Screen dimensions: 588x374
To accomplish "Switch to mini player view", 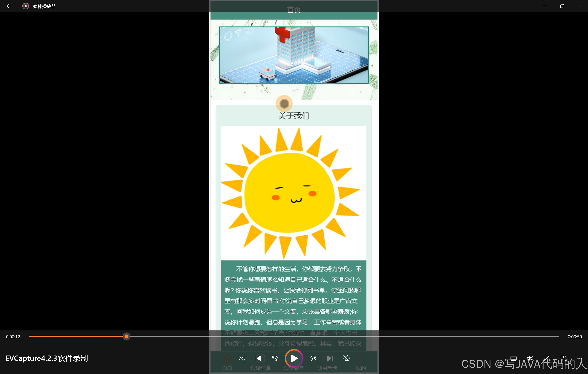I will point(563,358).
